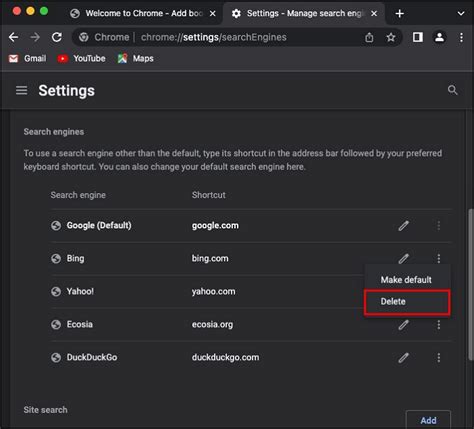Open more actions for Bing row
This screenshot has width=474, height=429.
[x=439, y=258]
